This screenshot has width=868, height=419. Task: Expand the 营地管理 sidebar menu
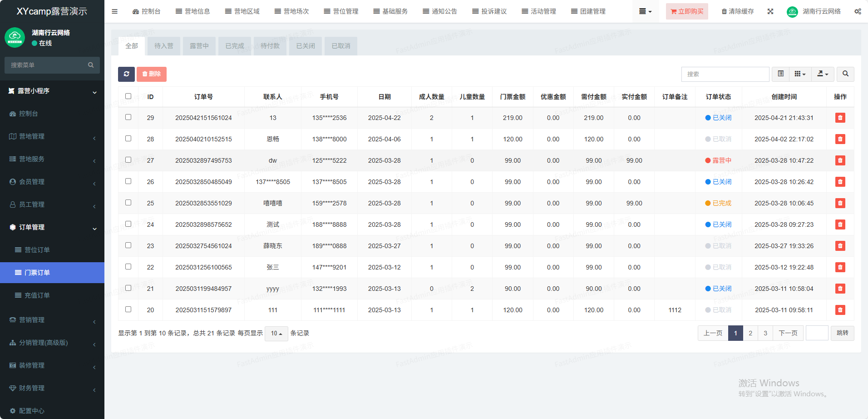52,136
